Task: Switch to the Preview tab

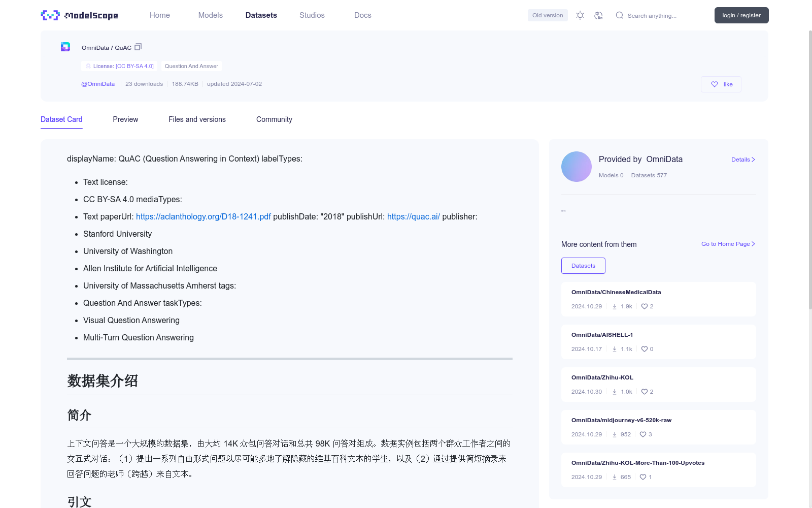Action: [x=125, y=119]
